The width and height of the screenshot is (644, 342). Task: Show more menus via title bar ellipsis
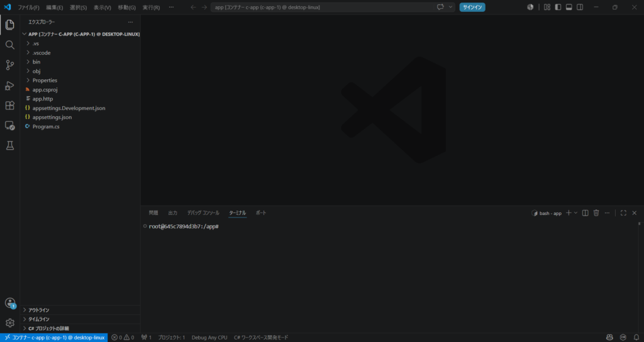171,8
